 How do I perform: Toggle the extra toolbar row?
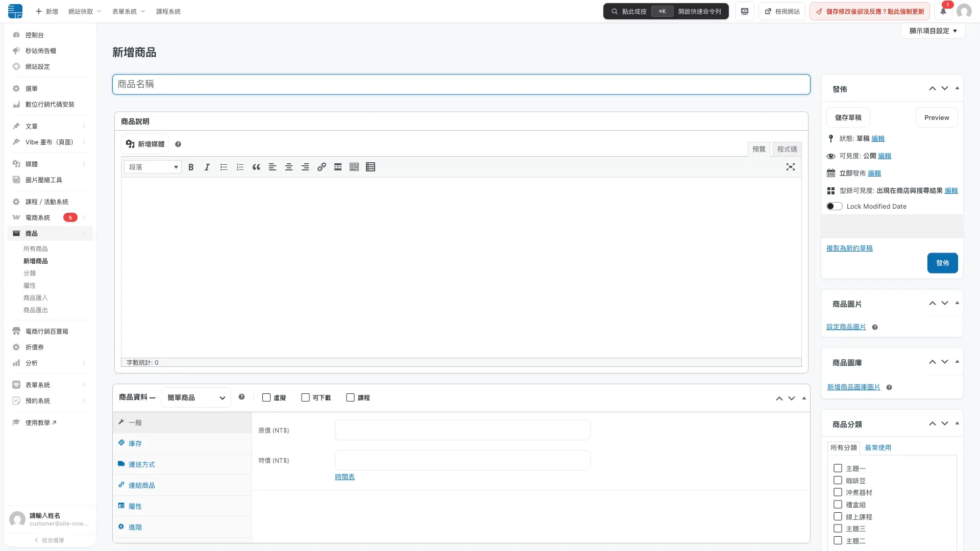(354, 167)
